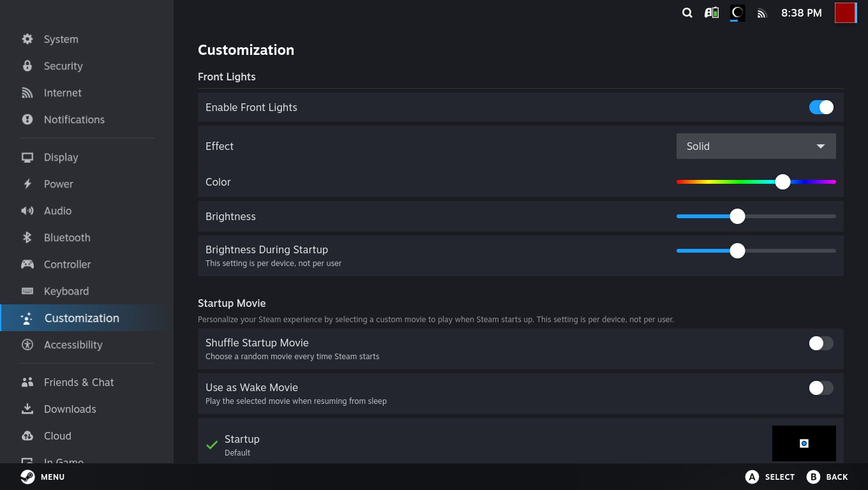Click the B BACK button

[x=827, y=477]
